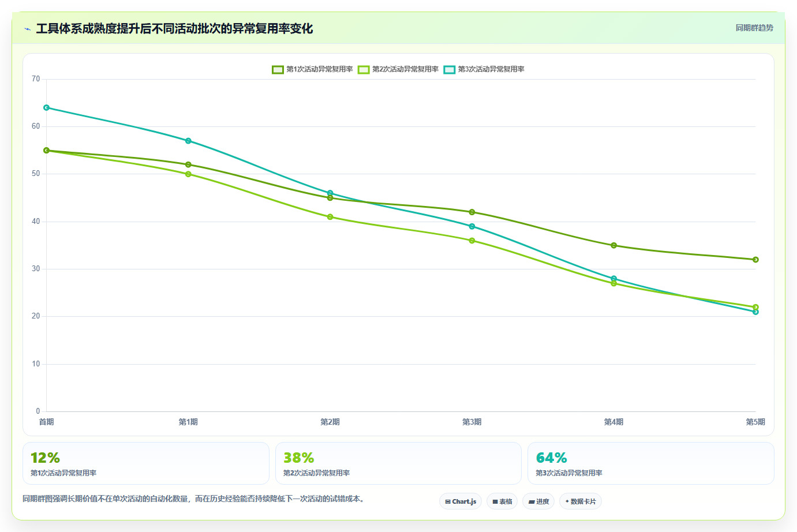Viewport: 797px width, 532px height.
Task: Click the 60 y-axis label
Action: 36,126
